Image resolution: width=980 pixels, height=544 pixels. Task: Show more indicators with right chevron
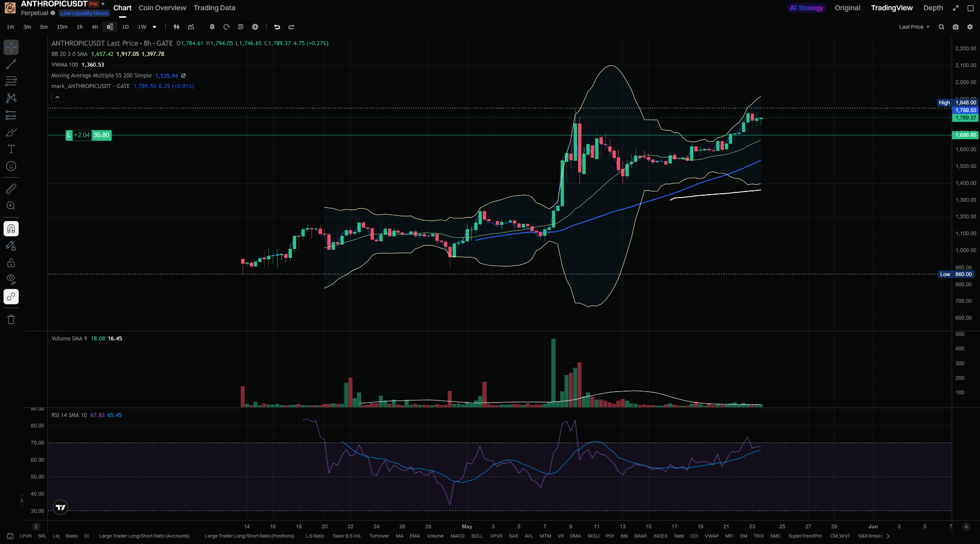coord(888,536)
